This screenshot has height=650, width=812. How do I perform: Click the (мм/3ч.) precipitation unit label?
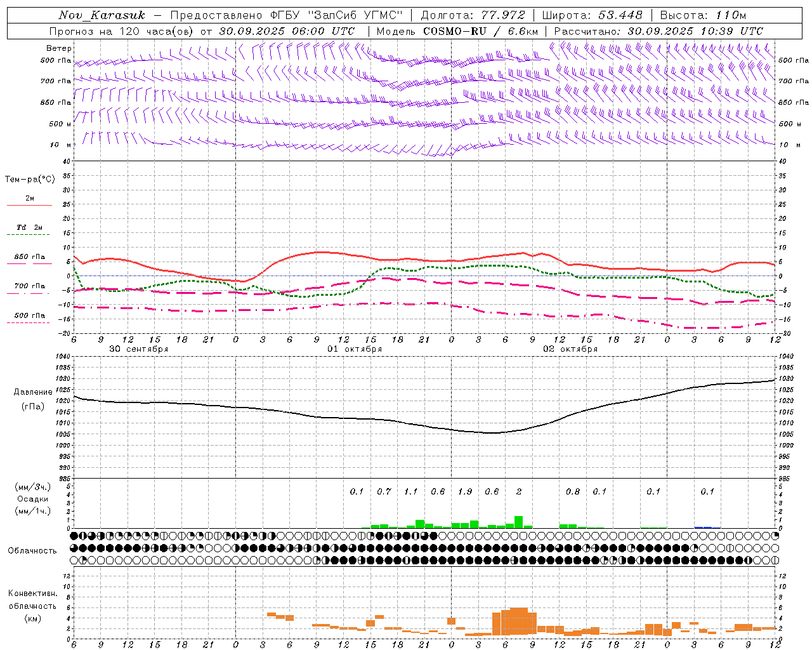click(x=33, y=487)
